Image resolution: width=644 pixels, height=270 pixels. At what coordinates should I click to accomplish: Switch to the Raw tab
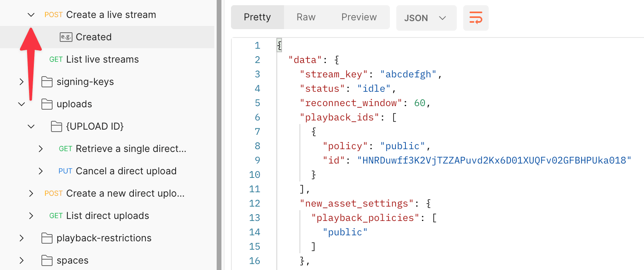coord(306,17)
